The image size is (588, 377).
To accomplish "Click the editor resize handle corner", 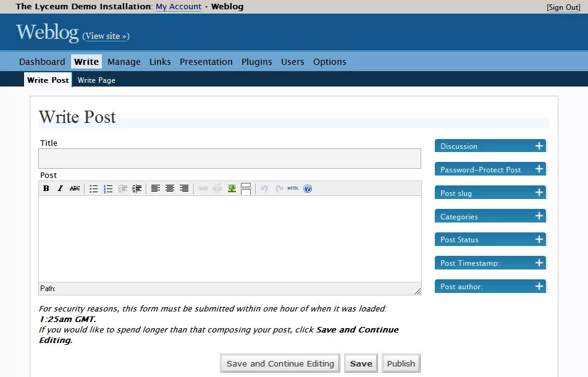I will click(418, 291).
